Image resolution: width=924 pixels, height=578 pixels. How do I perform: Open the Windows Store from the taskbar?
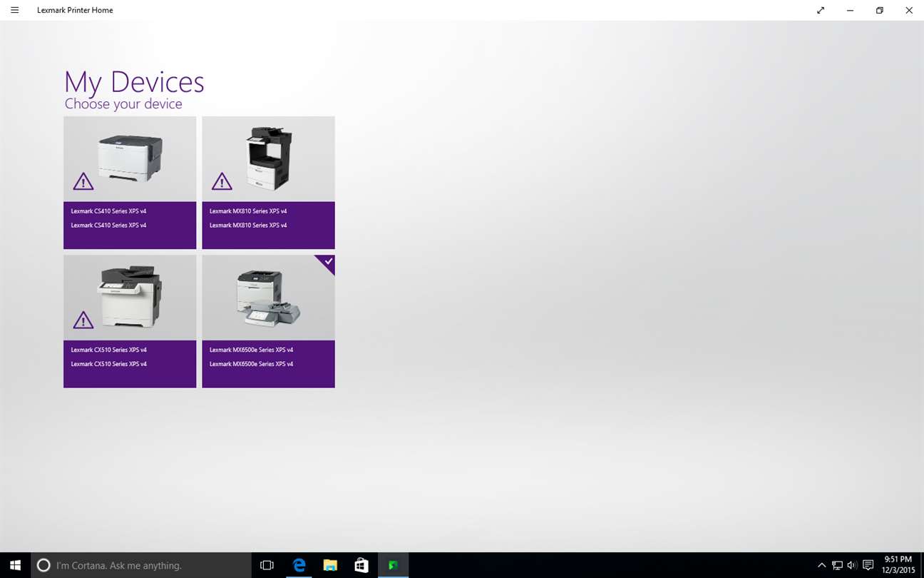[361, 565]
